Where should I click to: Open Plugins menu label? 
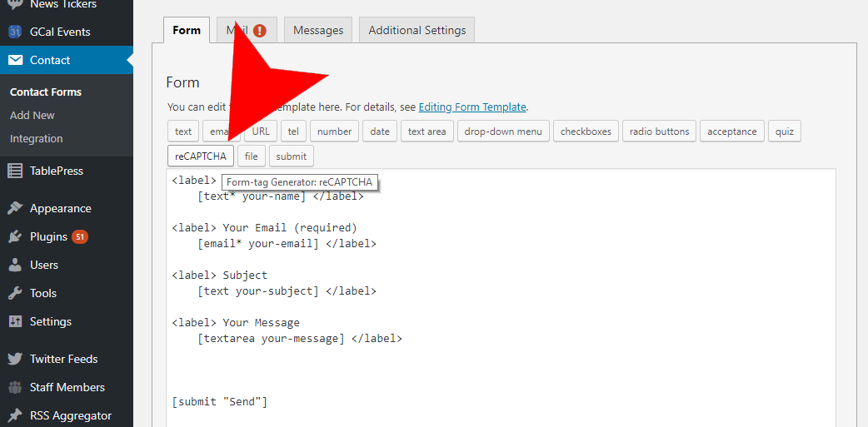(48, 237)
